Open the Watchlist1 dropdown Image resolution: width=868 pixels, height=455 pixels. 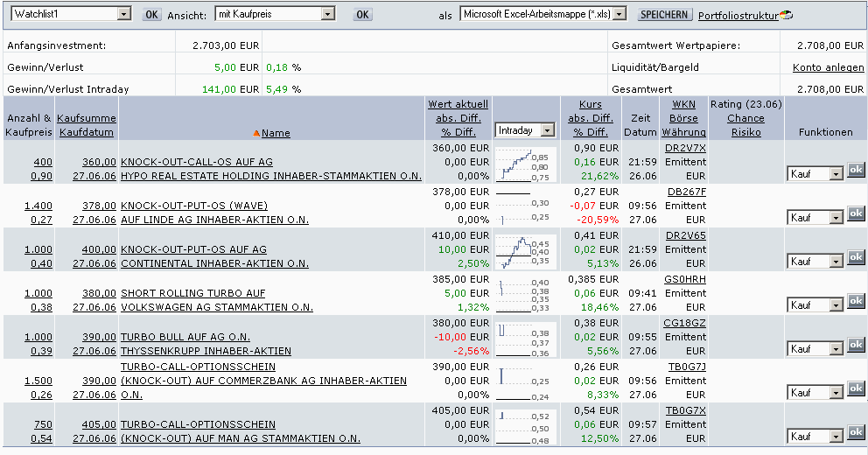pyautogui.click(x=123, y=15)
